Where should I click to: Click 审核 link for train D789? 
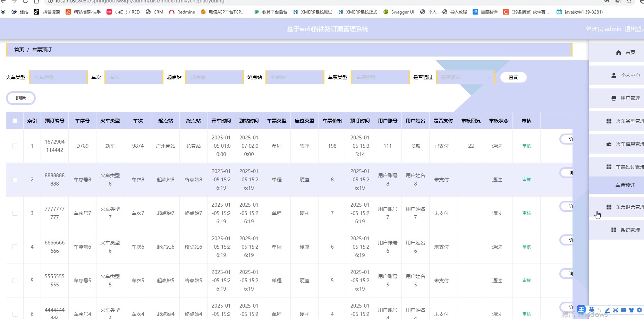(526, 146)
